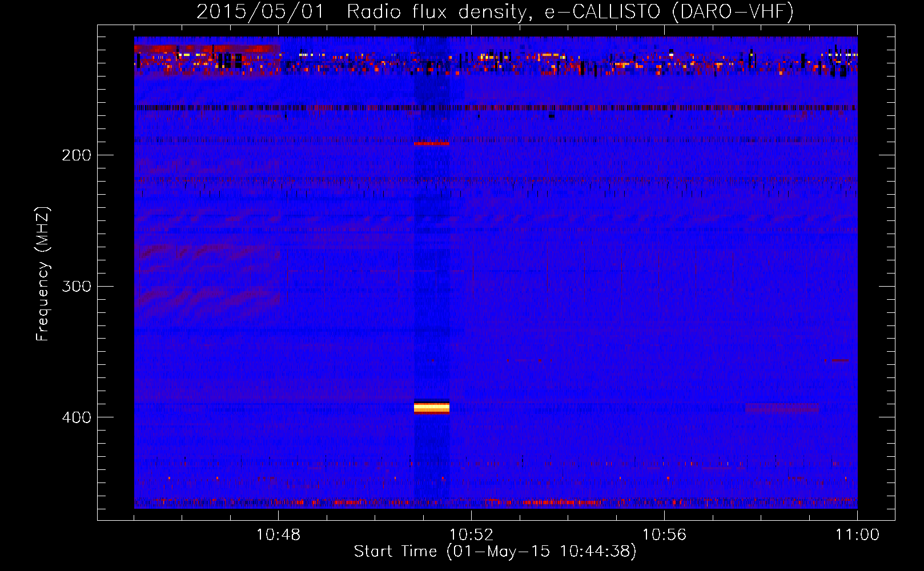Click the 400 frequency tick label
This screenshot has width=924, height=571.
point(77,417)
